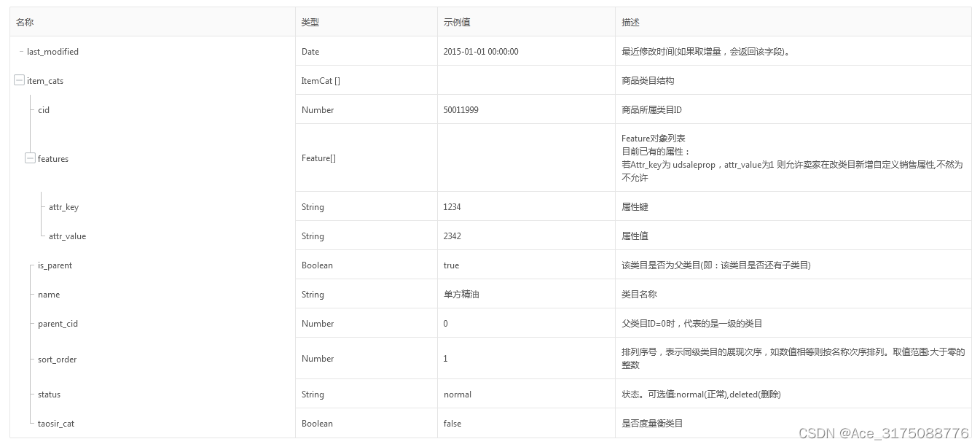Collapse the features object list

point(30,158)
